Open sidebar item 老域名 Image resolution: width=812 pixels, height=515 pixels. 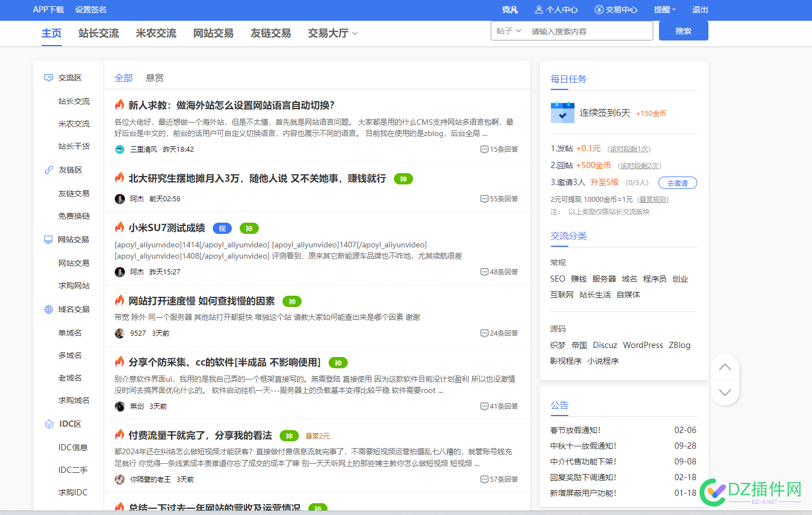(70, 378)
